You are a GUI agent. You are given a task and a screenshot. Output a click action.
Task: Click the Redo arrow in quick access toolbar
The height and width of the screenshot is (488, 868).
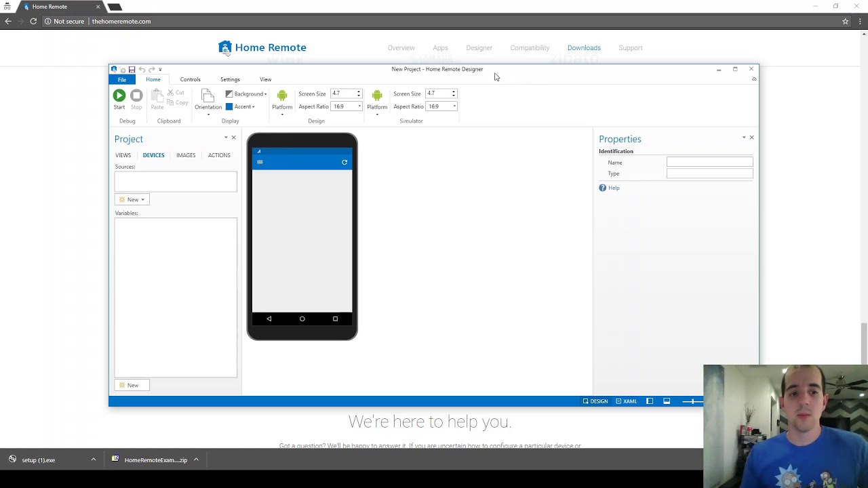coord(151,69)
